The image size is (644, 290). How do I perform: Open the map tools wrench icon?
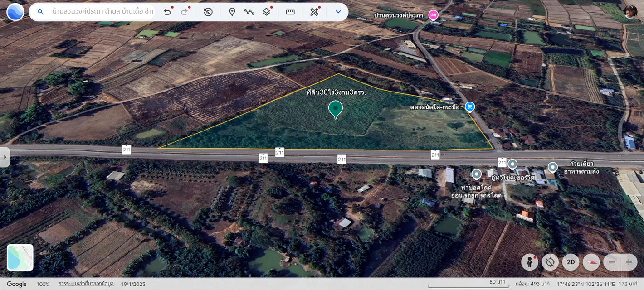tap(314, 12)
